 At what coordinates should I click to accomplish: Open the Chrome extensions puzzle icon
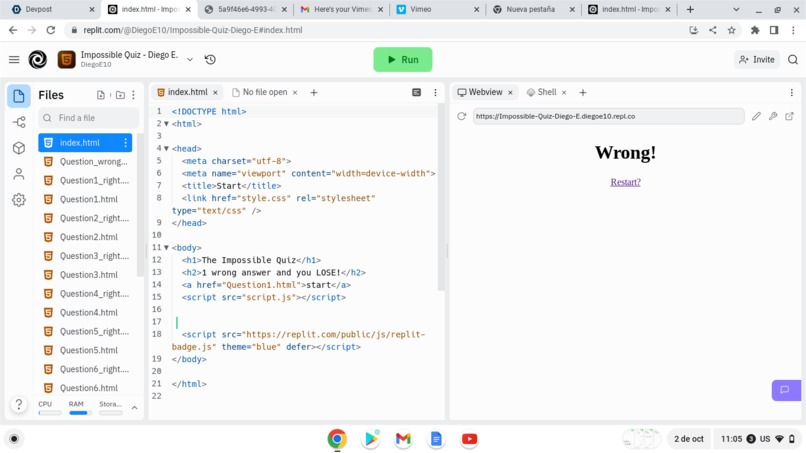(755, 30)
